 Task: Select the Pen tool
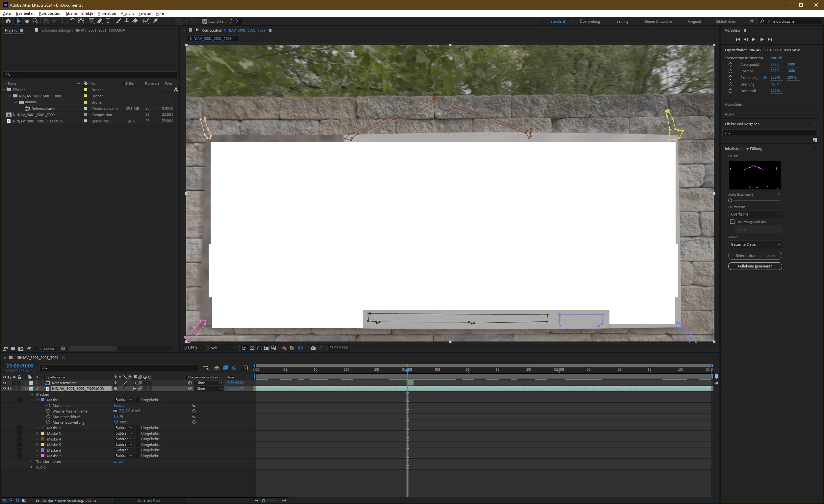[100, 21]
